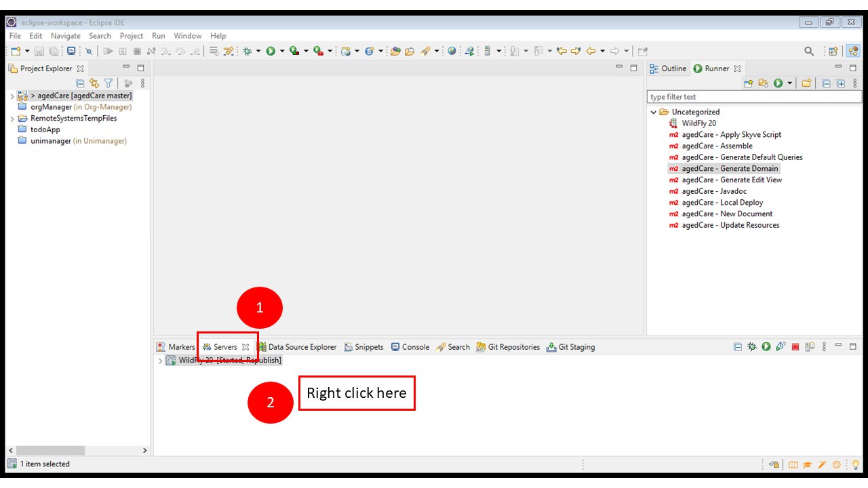This screenshot has width=868, height=488.
Task: Select 'agedCare - Generate Edit View' in Runner
Action: tap(726, 180)
